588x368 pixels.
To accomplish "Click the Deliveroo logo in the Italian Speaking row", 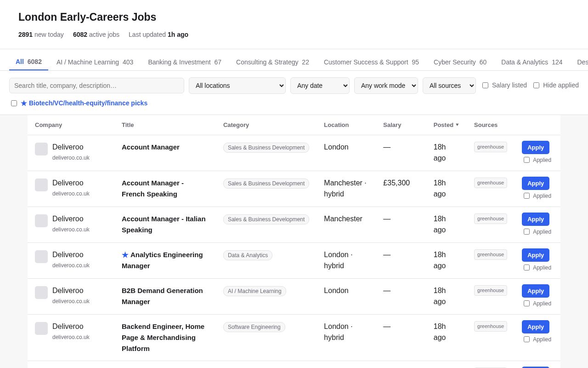I will coord(41,221).
